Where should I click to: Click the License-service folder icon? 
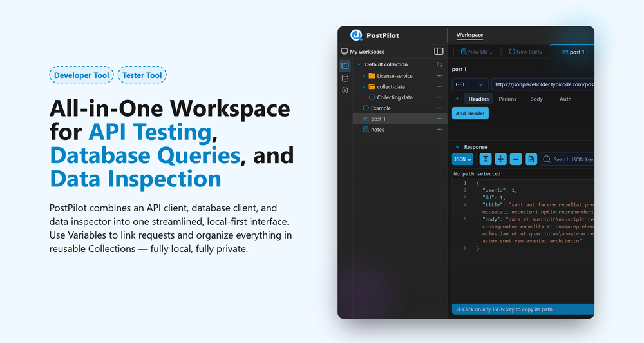click(x=372, y=76)
